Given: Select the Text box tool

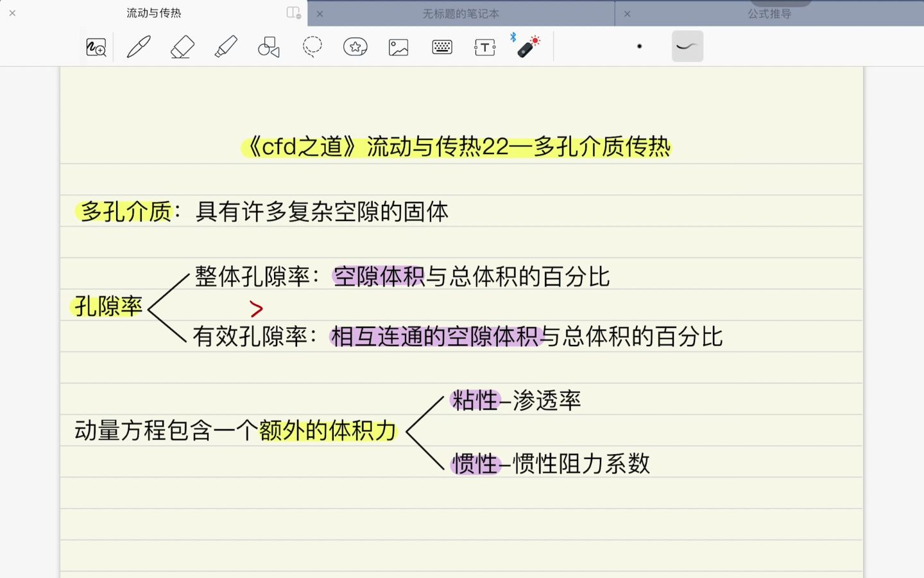Looking at the screenshot, I should click(485, 47).
